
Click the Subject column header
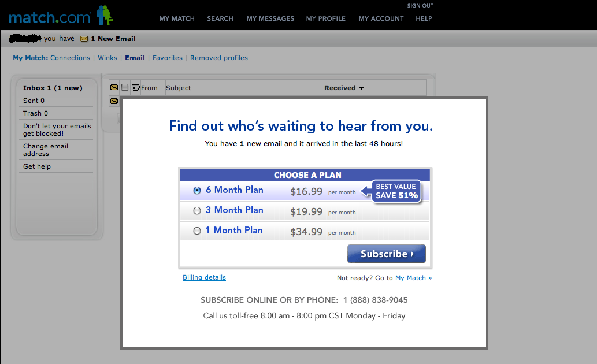tap(178, 88)
